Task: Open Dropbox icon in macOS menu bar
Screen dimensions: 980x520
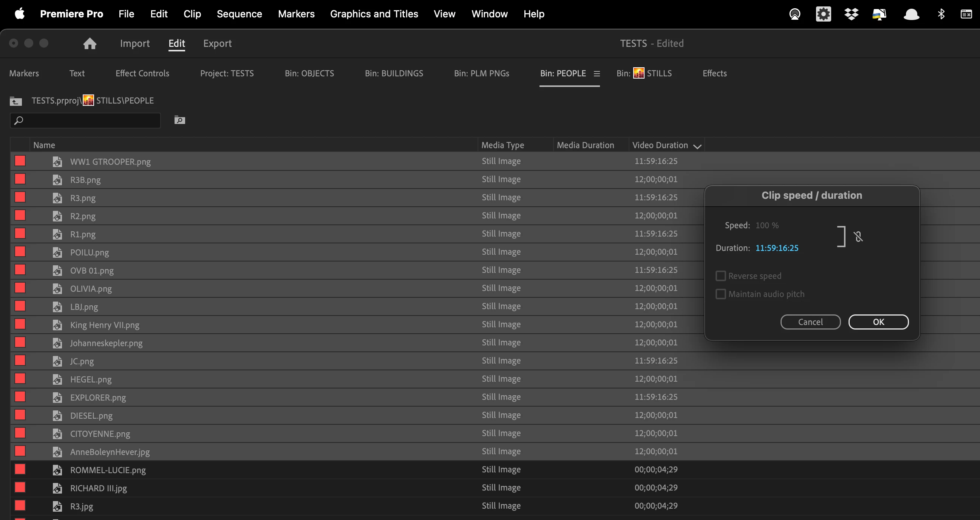Action: click(x=851, y=14)
